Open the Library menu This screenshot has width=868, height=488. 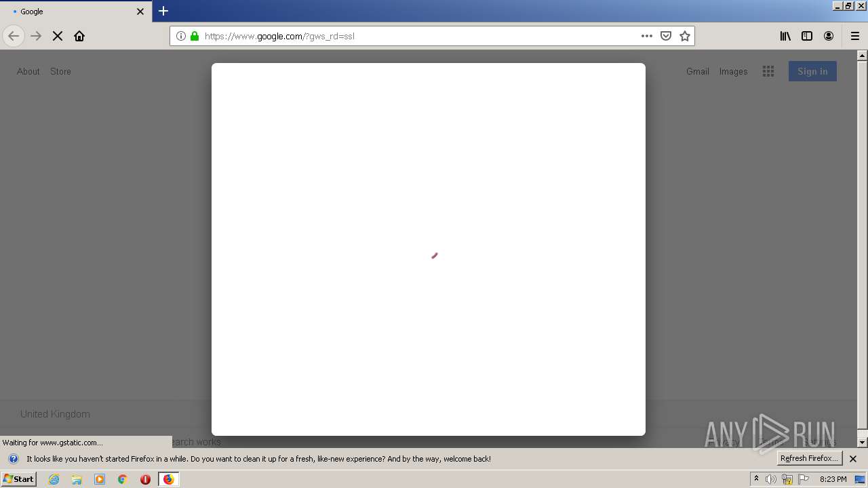tap(785, 36)
